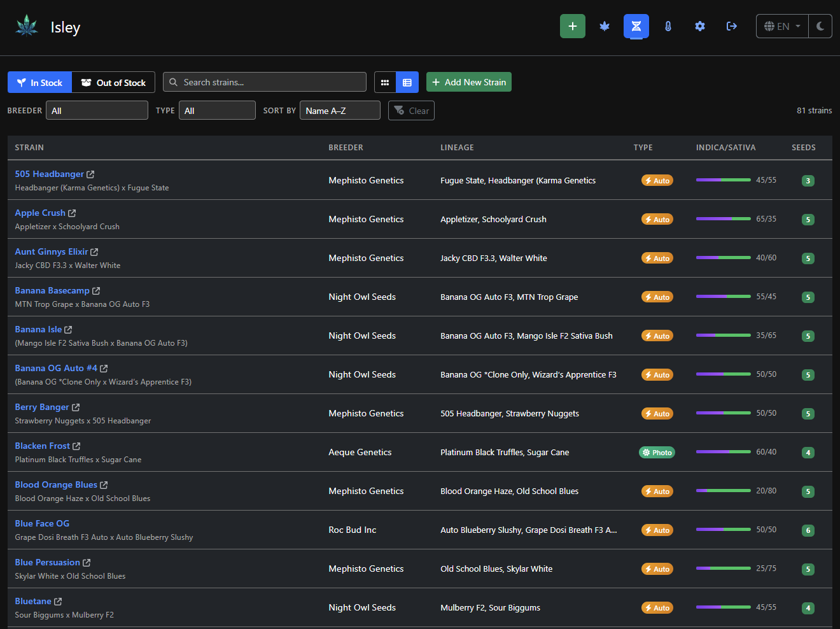
Task: Select the In Stock tab
Action: 39,82
